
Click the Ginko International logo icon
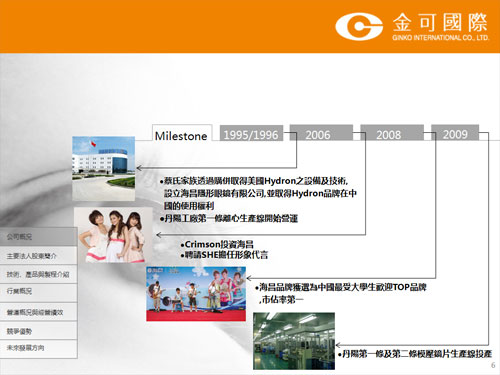pyautogui.click(x=359, y=27)
